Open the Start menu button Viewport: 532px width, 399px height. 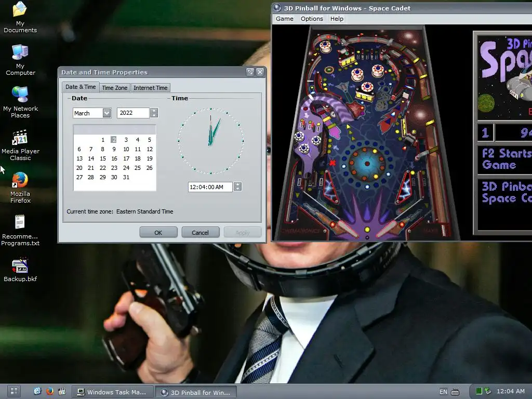(14, 391)
